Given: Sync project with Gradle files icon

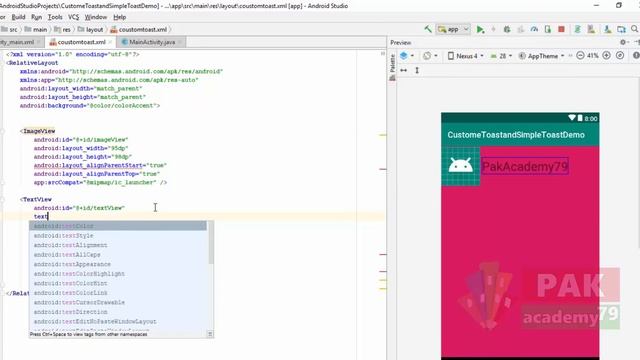Looking at the screenshot, I should click(578, 29).
